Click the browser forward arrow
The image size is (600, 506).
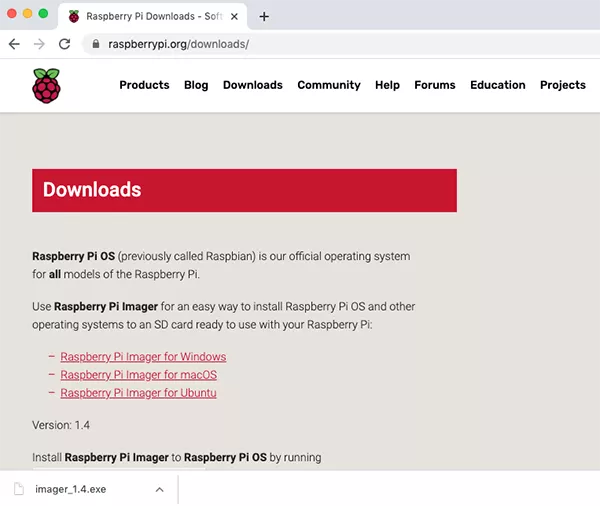click(x=39, y=44)
